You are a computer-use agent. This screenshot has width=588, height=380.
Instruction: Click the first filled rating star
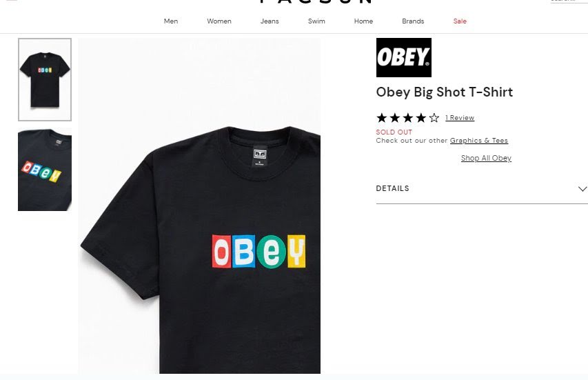382,118
